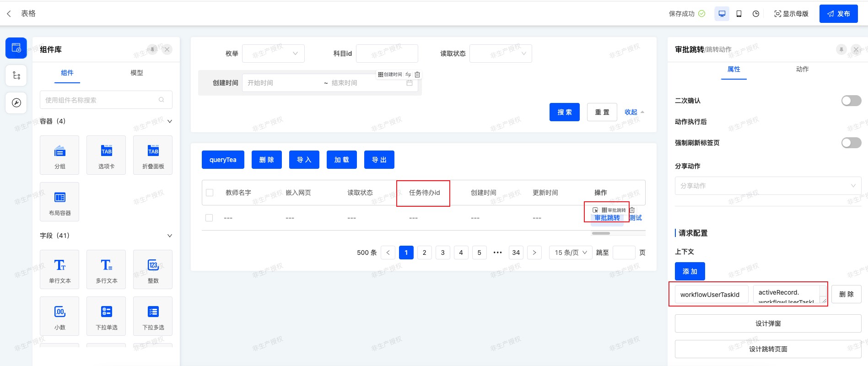
Task: Toggle the 二次确认 switch
Action: tap(851, 101)
